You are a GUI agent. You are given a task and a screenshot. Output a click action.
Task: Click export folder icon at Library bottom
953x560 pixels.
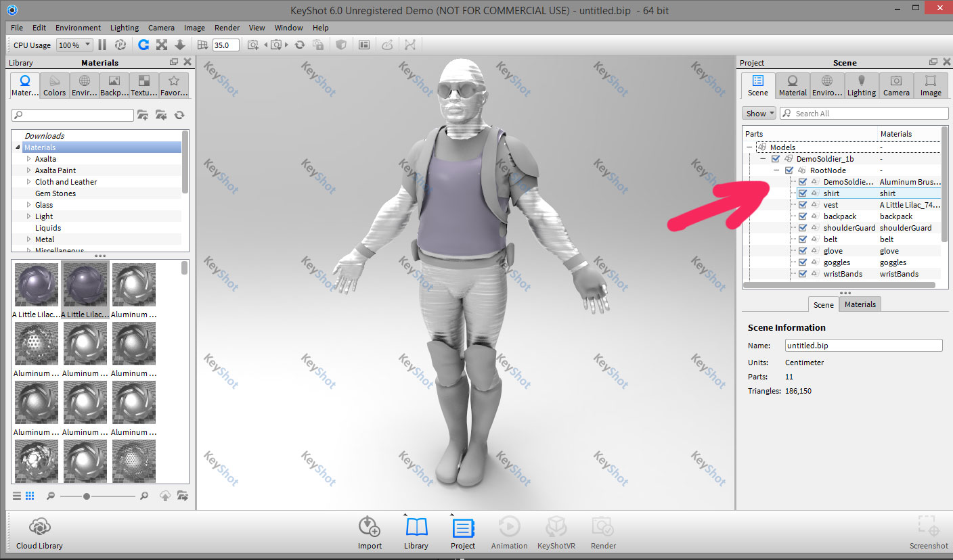(x=182, y=496)
